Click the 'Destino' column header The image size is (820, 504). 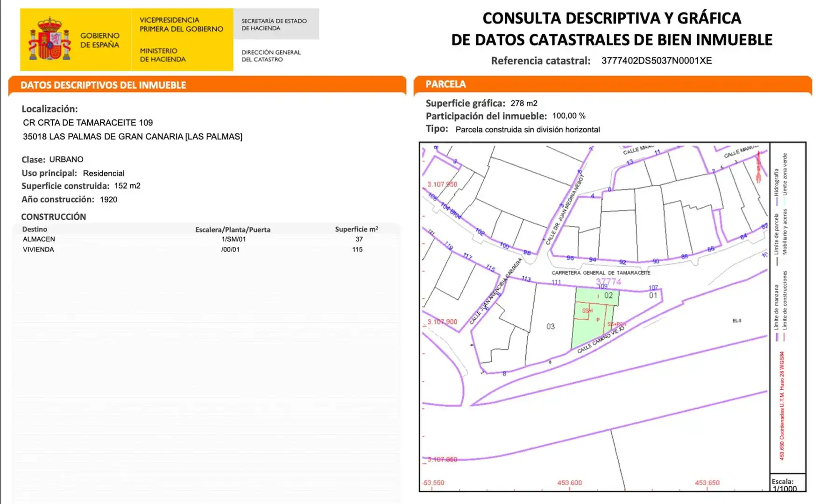[35, 229]
